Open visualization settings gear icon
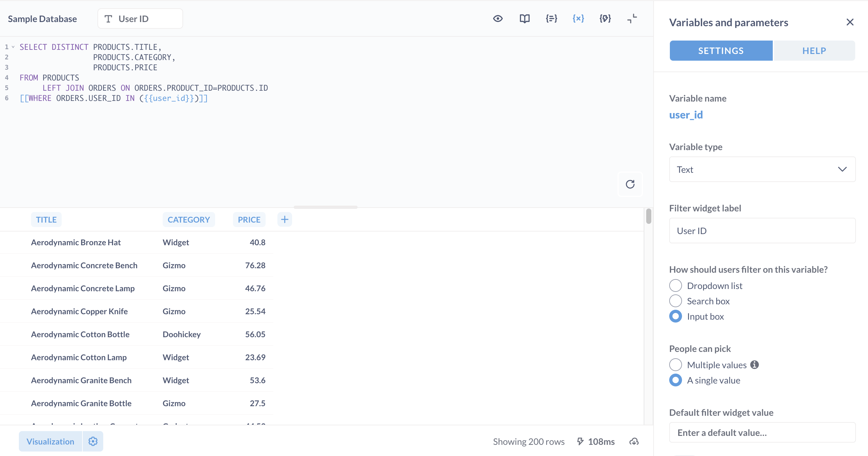Screen dimensions: 868x456 (x=93, y=442)
